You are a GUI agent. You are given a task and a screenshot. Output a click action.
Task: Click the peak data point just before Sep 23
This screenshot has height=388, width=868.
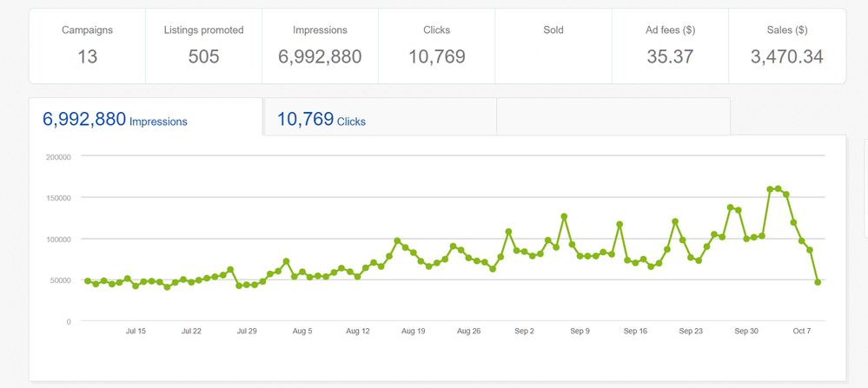(675, 221)
